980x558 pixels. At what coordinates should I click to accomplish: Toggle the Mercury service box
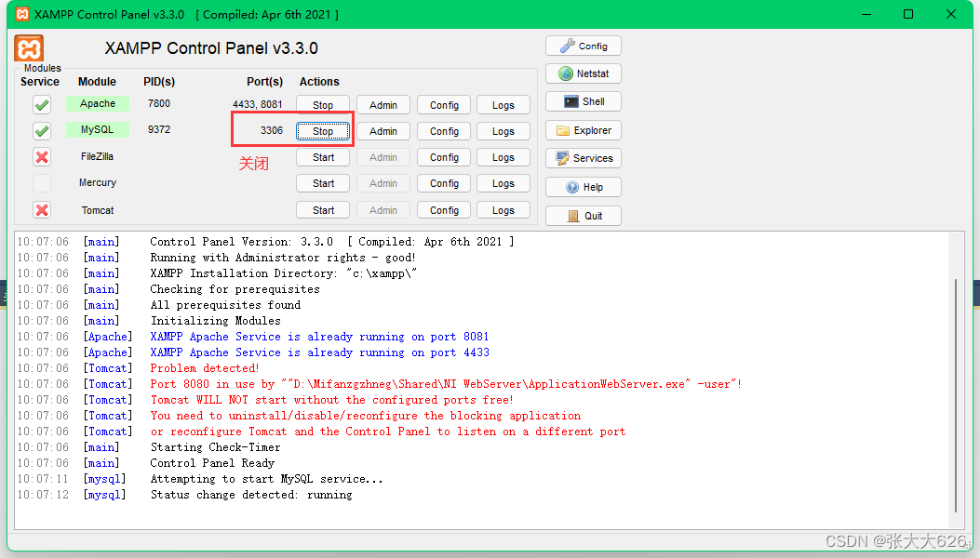tap(42, 183)
